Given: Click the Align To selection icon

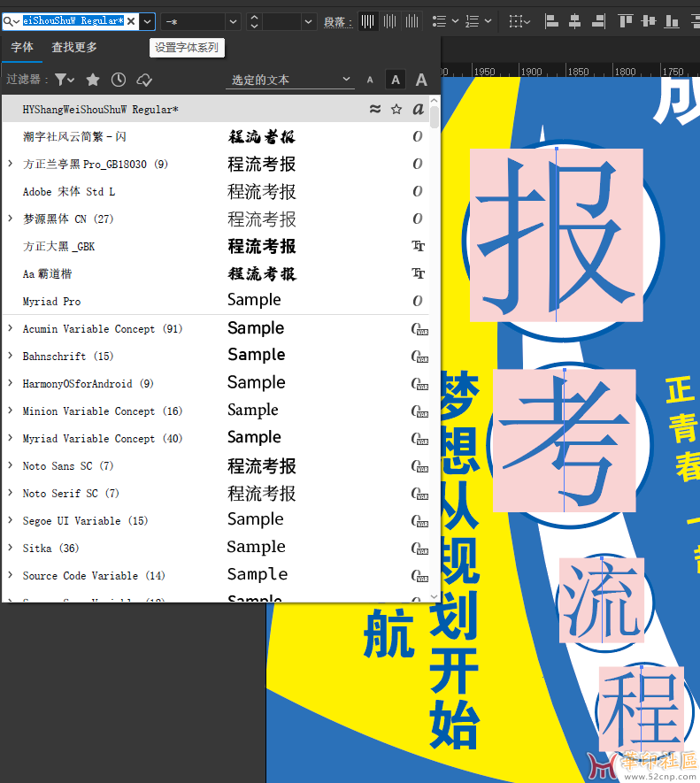Looking at the screenshot, I should (519, 21).
